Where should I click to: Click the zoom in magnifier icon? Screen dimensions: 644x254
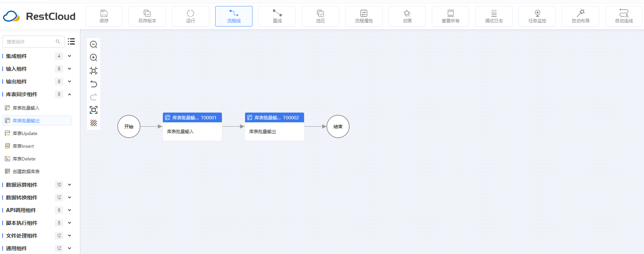click(x=94, y=58)
